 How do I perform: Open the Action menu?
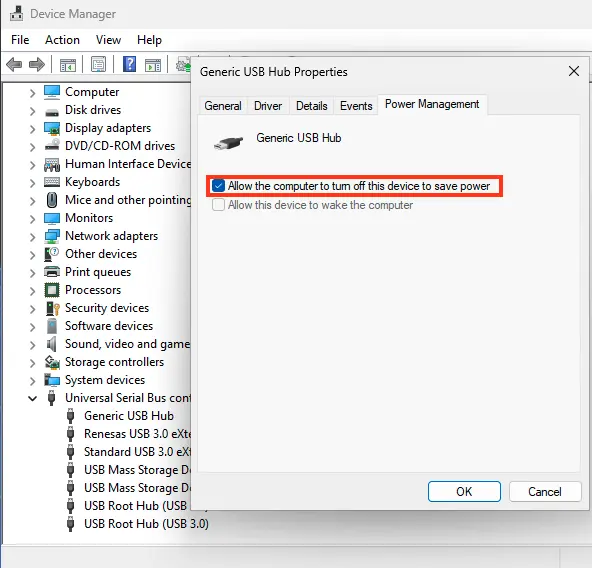[x=62, y=40]
